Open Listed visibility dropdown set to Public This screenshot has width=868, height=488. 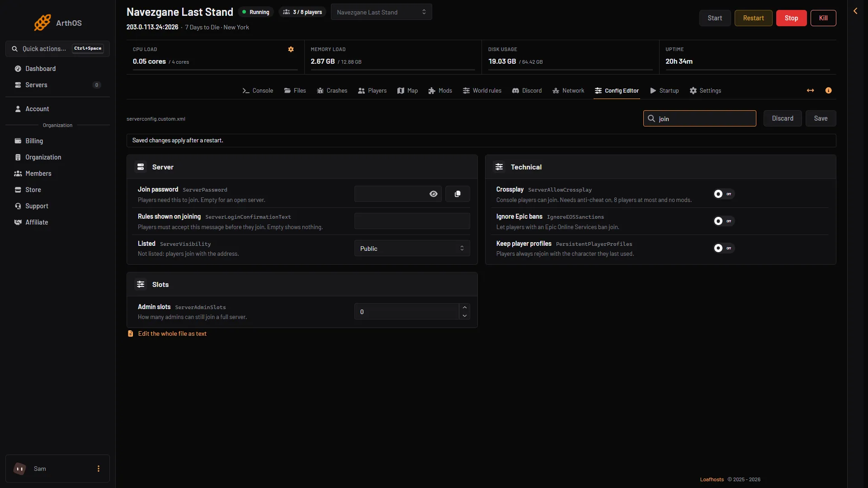click(412, 249)
